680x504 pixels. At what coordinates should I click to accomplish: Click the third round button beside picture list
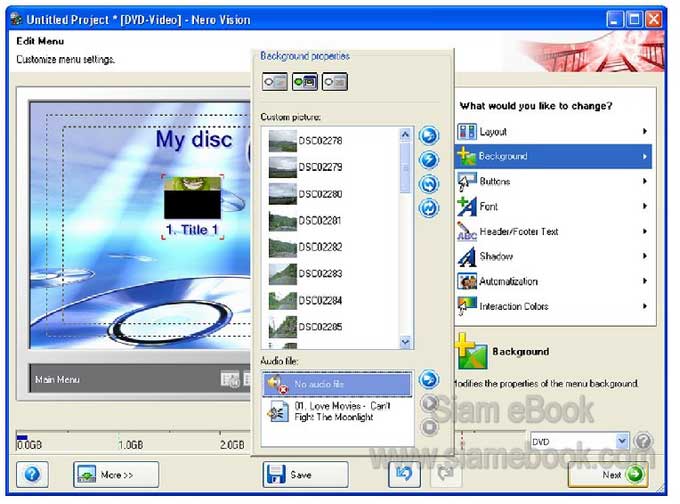pyautogui.click(x=429, y=184)
